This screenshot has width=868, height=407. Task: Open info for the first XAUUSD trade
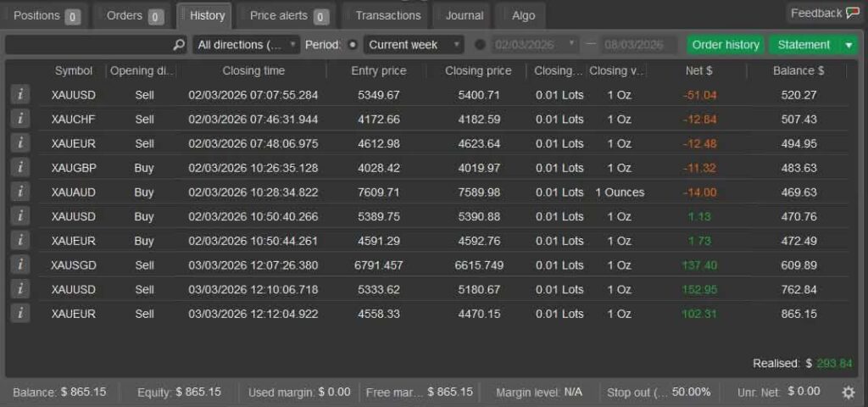coord(19,95)
